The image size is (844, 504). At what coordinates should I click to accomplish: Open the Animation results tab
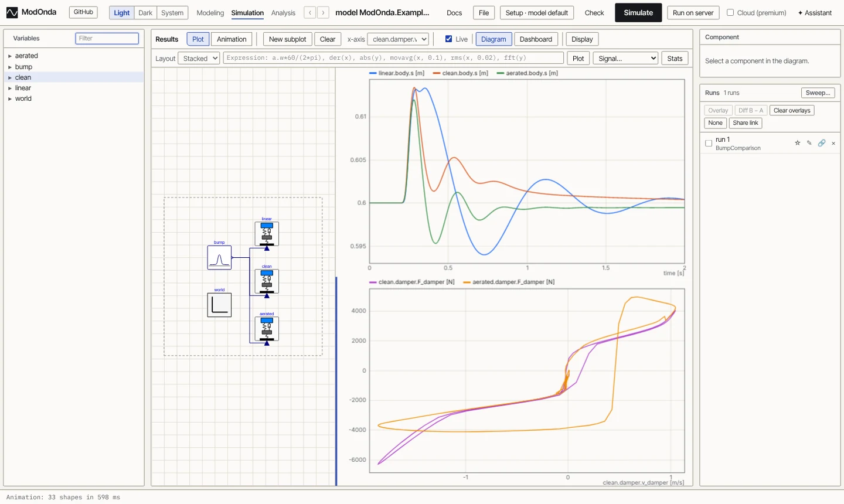click(x=232, y=39)
